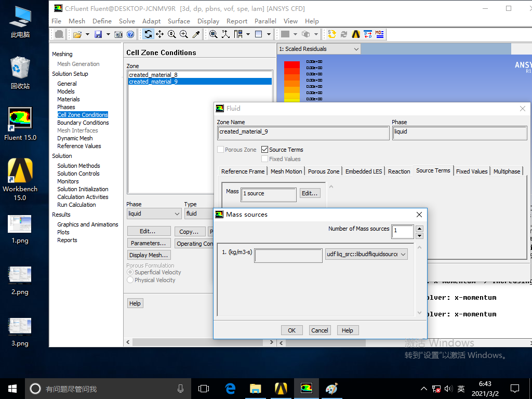
Task: Decrease the Number of Mass sources
Action: [420, 236]
